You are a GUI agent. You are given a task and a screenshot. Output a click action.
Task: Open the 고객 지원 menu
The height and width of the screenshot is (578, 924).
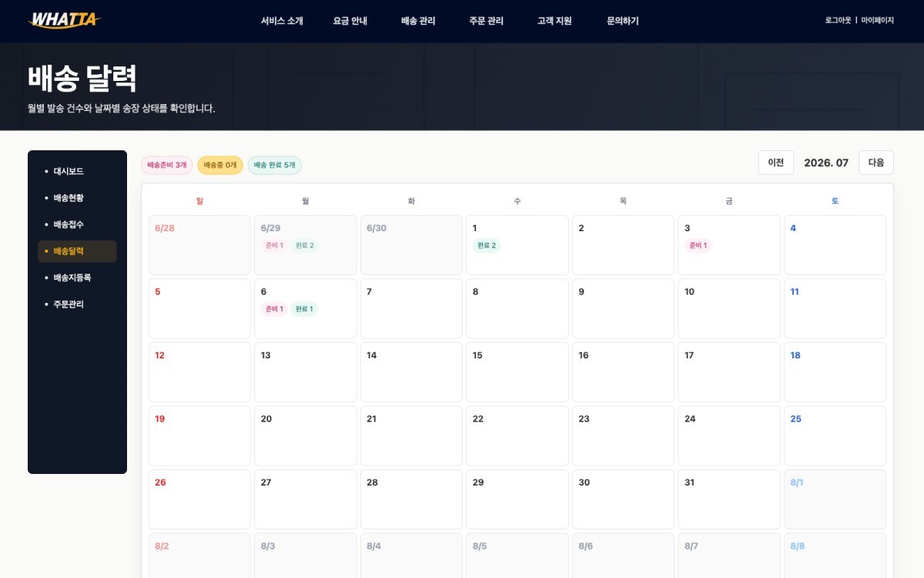click(554, 21)
